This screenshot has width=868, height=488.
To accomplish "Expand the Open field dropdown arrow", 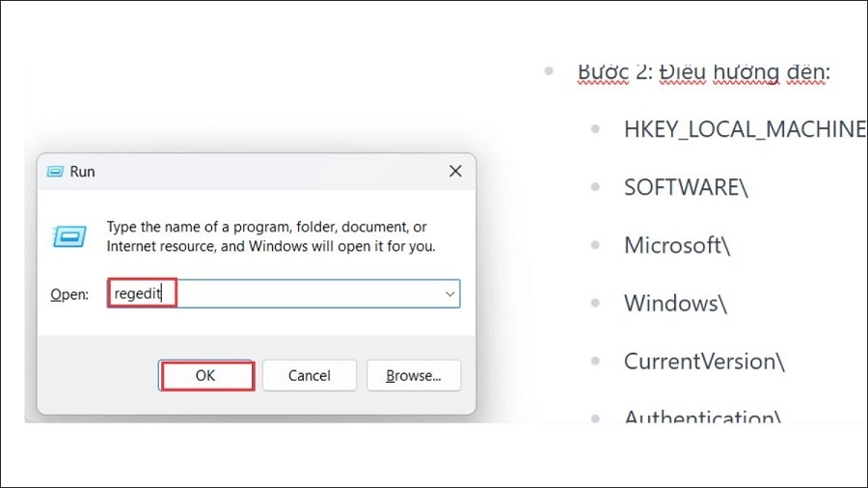I will click(x=449, y=294).
